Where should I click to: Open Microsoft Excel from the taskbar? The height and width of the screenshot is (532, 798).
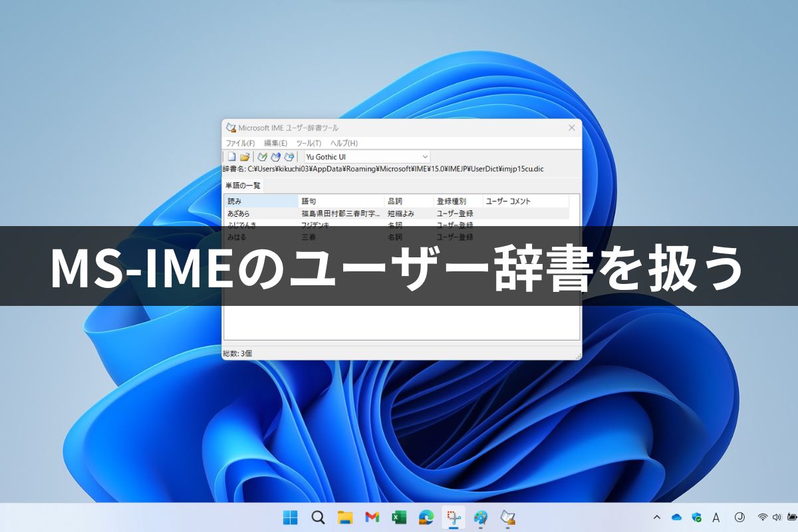tap(398, 518)
